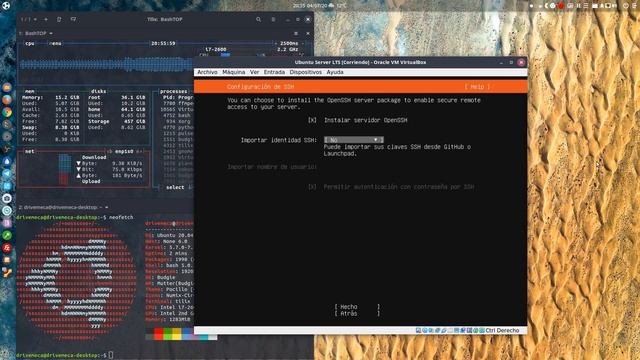Image resolution: width=640 pixels, height=360 pixels.
Task: Click 'Configuración de SSH' header title
Action: click(x=260, y=87)
